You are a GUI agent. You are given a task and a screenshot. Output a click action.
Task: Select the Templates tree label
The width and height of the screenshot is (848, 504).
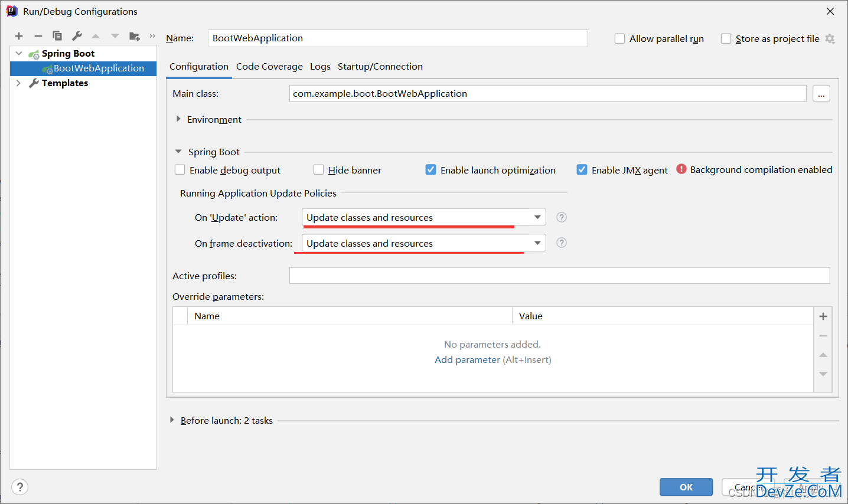pos(65,83)
